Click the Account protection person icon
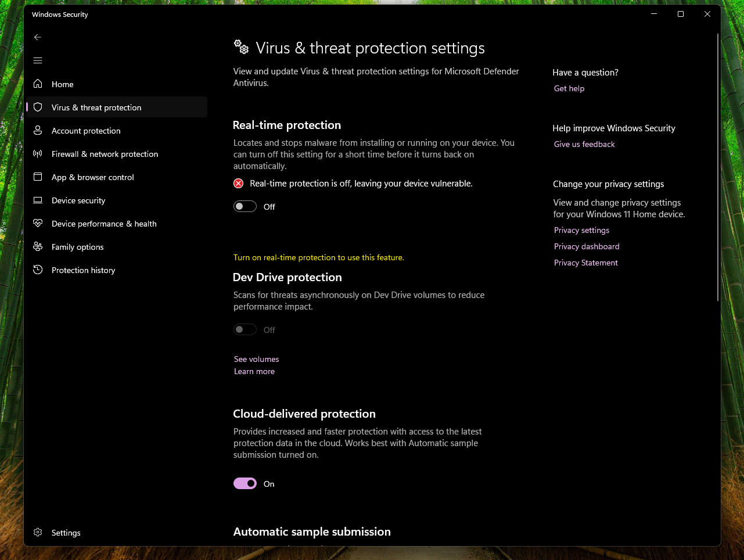Viewport: 744px width, 560px height. (38, 130)
